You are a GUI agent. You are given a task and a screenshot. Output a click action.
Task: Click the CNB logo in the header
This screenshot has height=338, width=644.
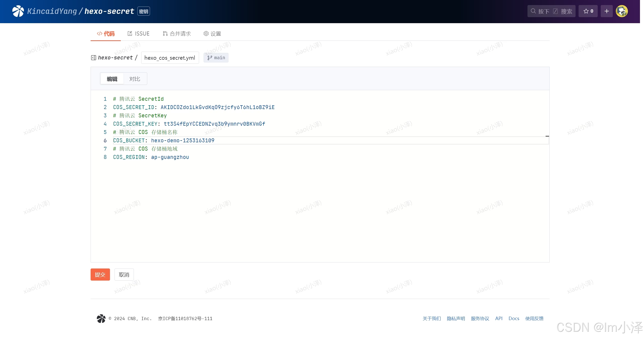[18, 11]
